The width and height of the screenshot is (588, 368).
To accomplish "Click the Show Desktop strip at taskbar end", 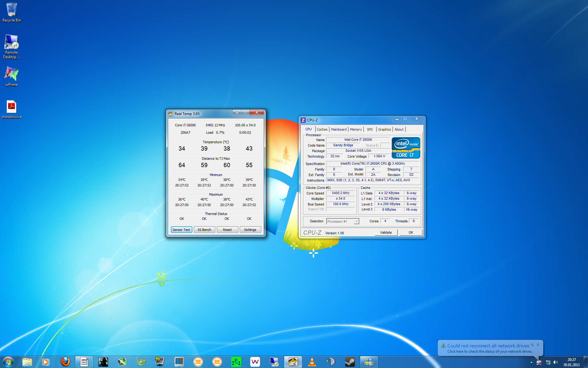I will click(585, 362).
